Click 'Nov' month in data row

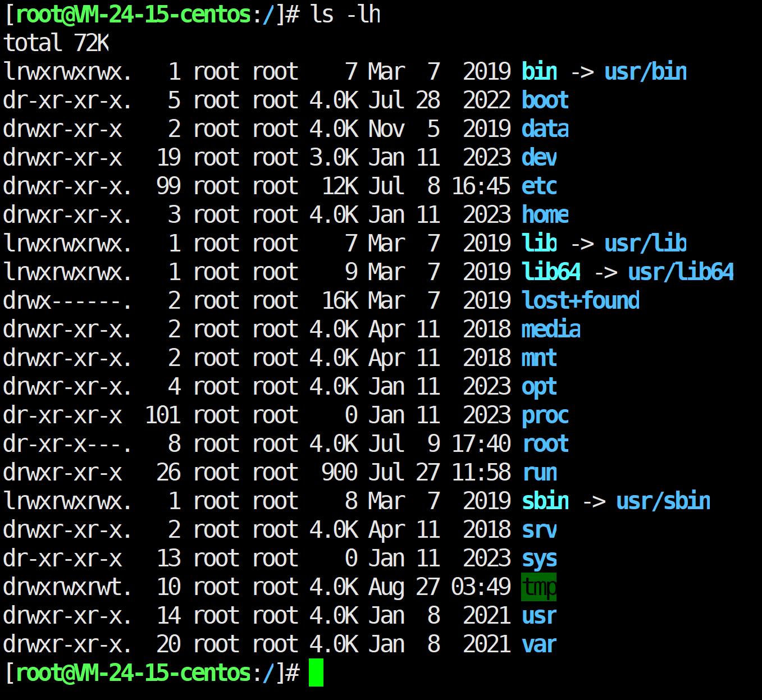pos(386,129)
